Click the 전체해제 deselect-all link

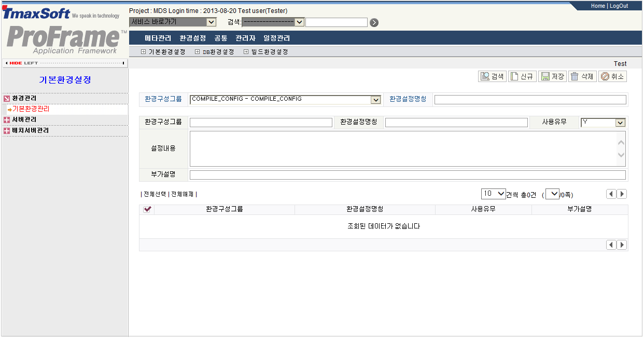pos(183,194)
